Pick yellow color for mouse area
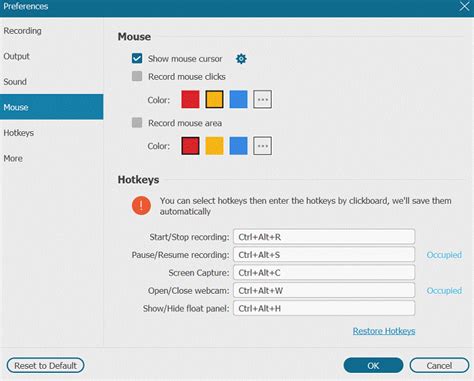474x381 pixels. point(214,146)
